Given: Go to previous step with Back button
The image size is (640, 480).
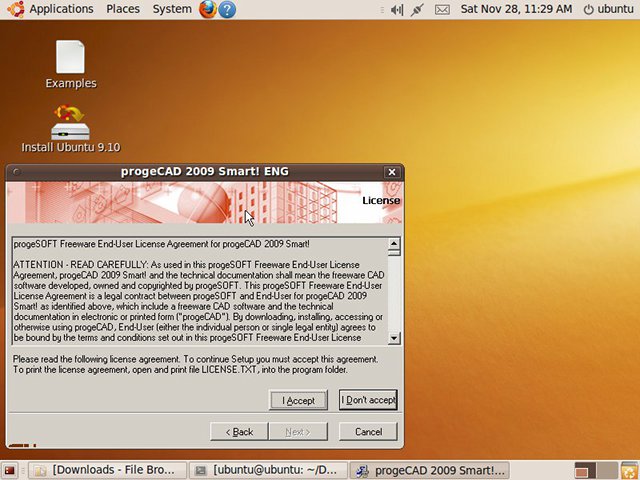Looking at the screenshot, I should (239, 432).
